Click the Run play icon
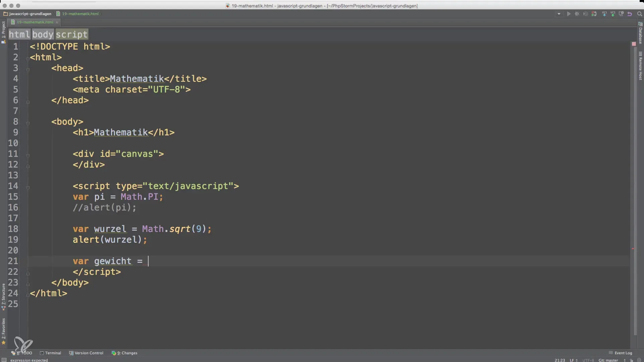 569,14
